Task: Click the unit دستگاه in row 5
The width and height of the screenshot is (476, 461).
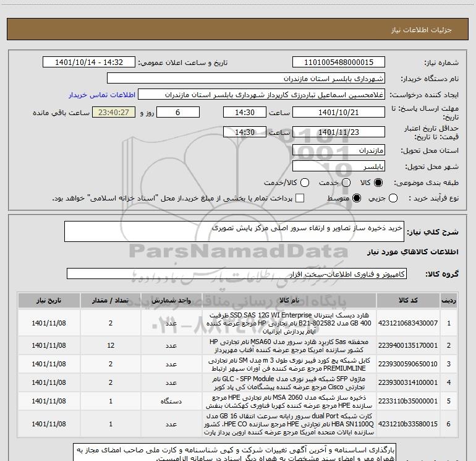Action: tap(171, 401)
